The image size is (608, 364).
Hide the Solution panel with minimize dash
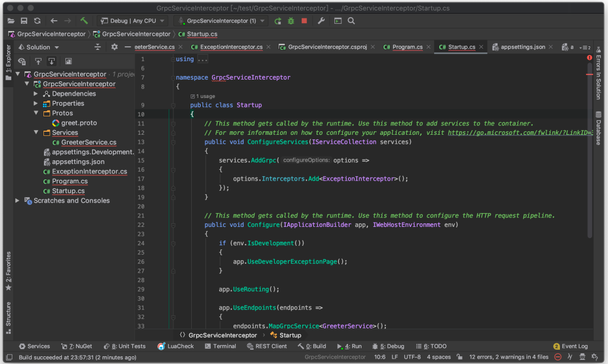tap(128, 47)
